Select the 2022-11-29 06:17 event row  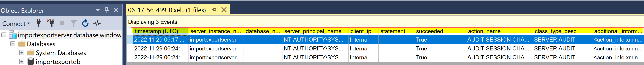pos(385,40)
